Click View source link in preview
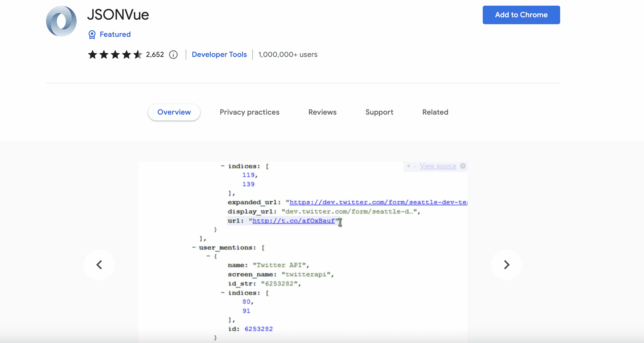 [x=438, y=166]
